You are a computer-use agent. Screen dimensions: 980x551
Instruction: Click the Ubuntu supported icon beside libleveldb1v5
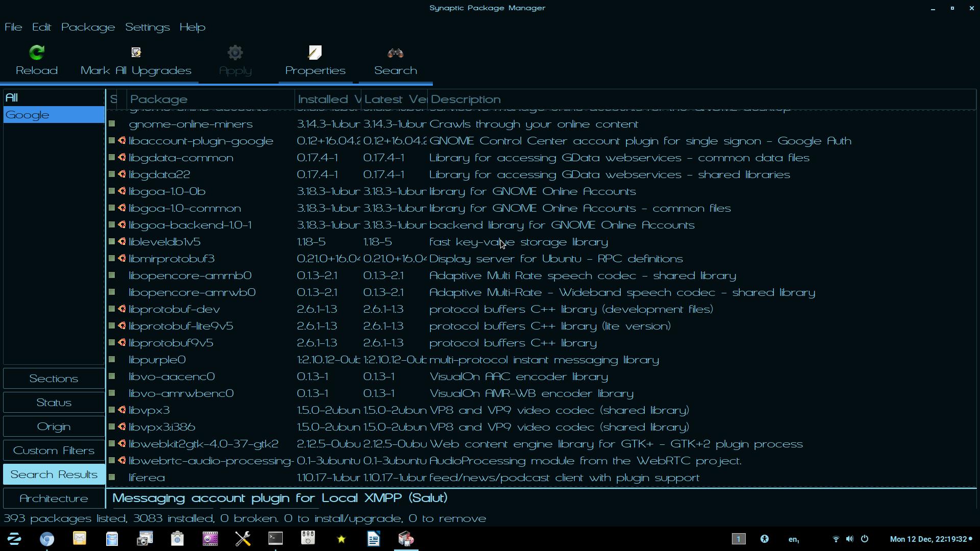pyautogui.click(x=122, y=242)
